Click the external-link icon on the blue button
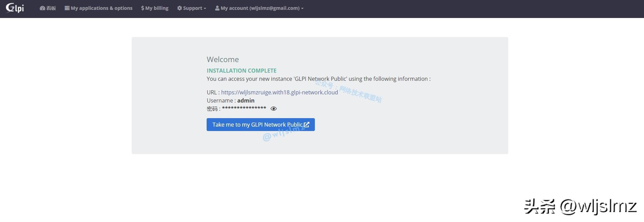The image size is (644, 222). click(x=306, y=125)
